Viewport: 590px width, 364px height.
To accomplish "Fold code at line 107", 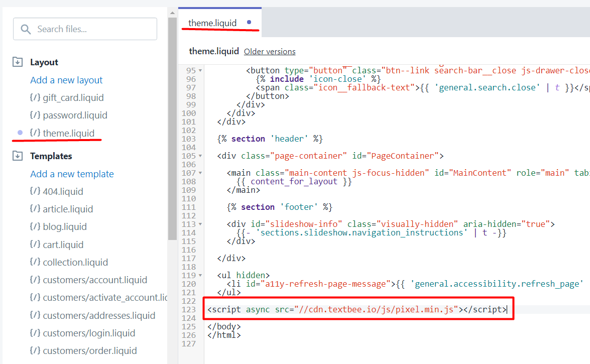I will (200, 173).
